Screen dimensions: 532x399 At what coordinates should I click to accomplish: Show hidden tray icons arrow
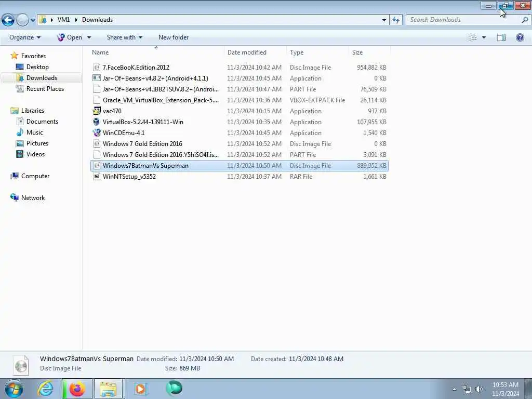(x=454, y=389)
